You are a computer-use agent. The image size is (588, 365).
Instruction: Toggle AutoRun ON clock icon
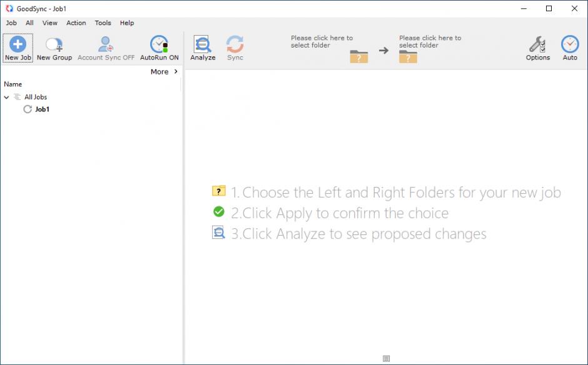[160, 44]
